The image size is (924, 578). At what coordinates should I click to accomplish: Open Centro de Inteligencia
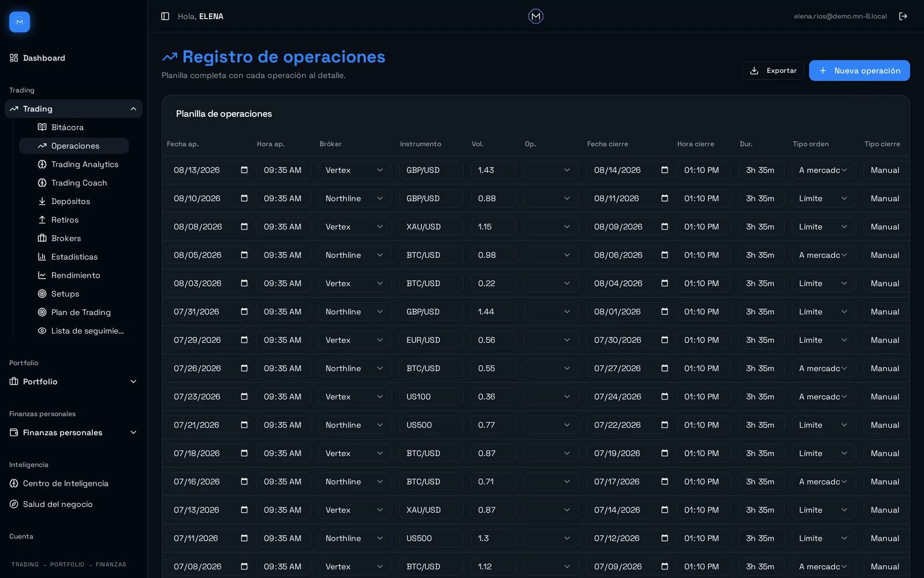click(73, 483)
